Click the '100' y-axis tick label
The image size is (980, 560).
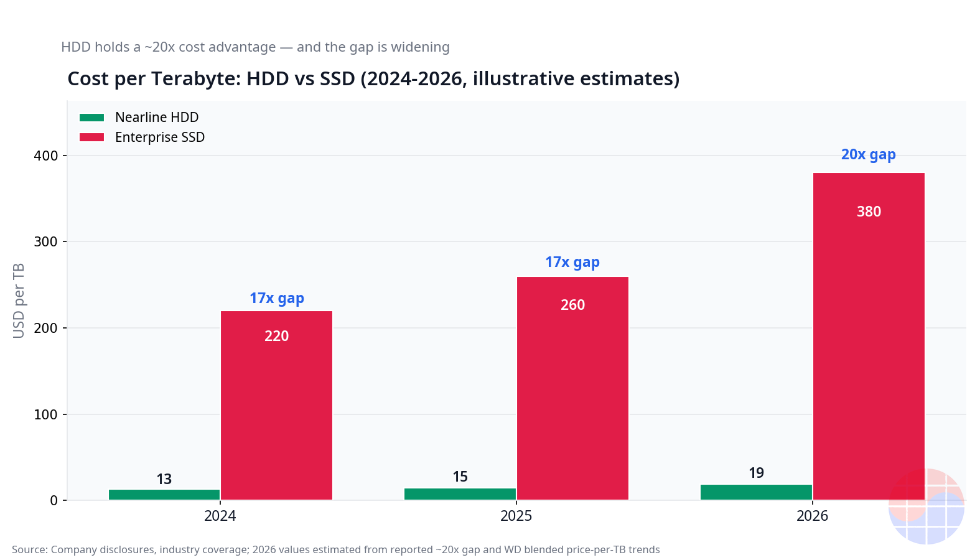(x=46, y=414)
